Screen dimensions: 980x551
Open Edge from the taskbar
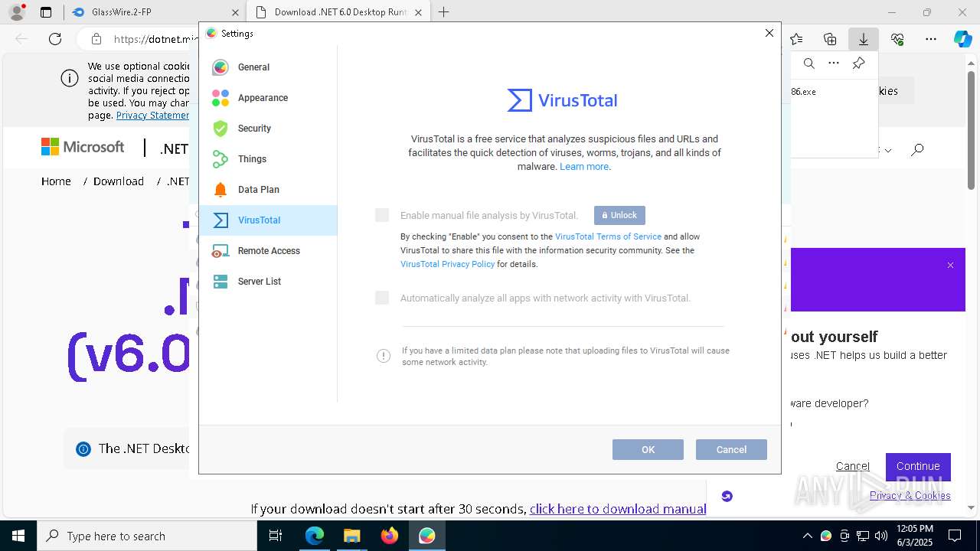315,536
